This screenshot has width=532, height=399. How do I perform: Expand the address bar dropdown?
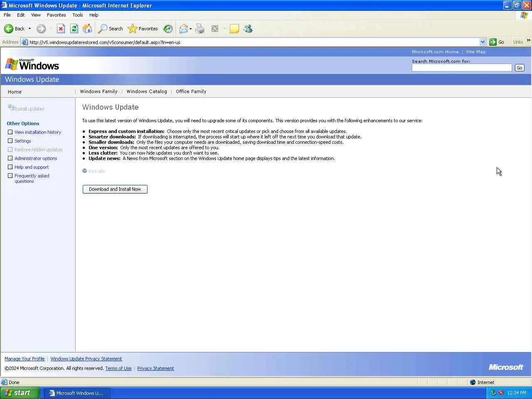click(483, 42)
